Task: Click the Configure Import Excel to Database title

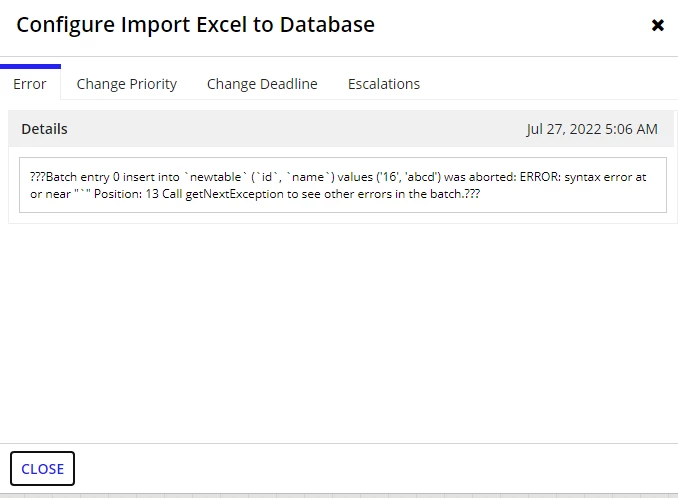Action: tap(195, 25)
